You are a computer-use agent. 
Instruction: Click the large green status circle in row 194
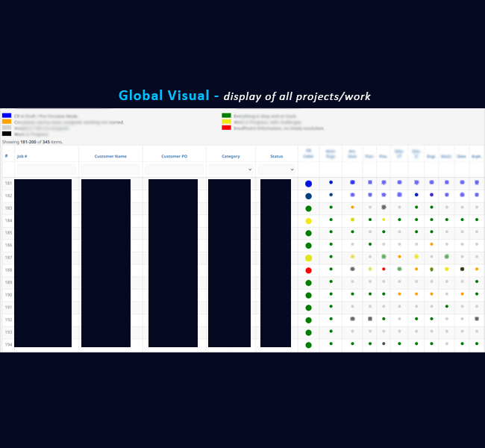pyautogui.click(x=308, y=345)
